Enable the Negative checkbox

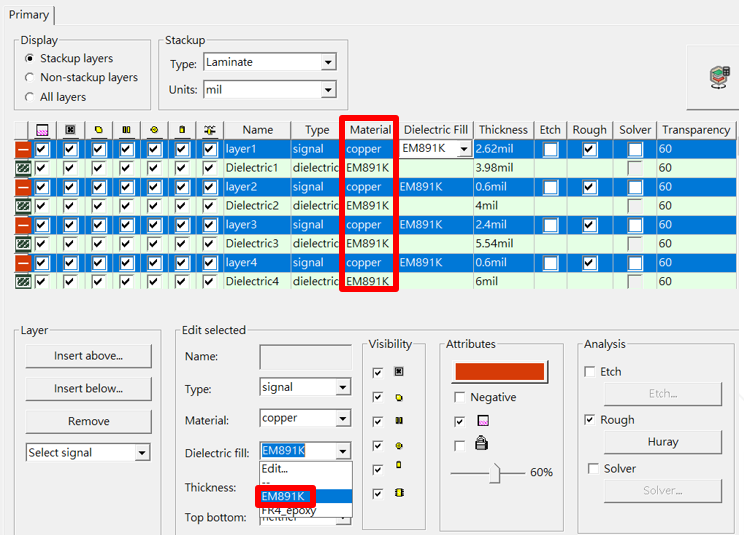pyautogui.click(x=459, y=397)
